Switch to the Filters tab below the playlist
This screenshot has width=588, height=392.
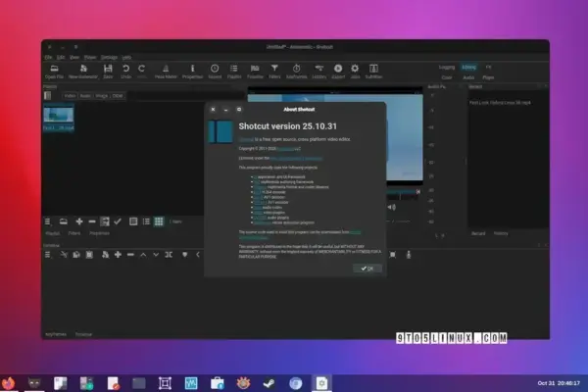coord(74,233)
